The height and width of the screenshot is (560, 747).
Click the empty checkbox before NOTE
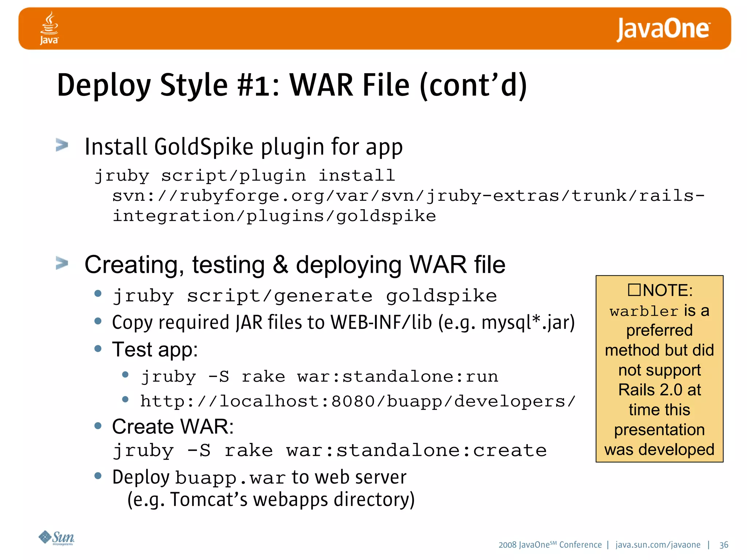coord(634,290)
